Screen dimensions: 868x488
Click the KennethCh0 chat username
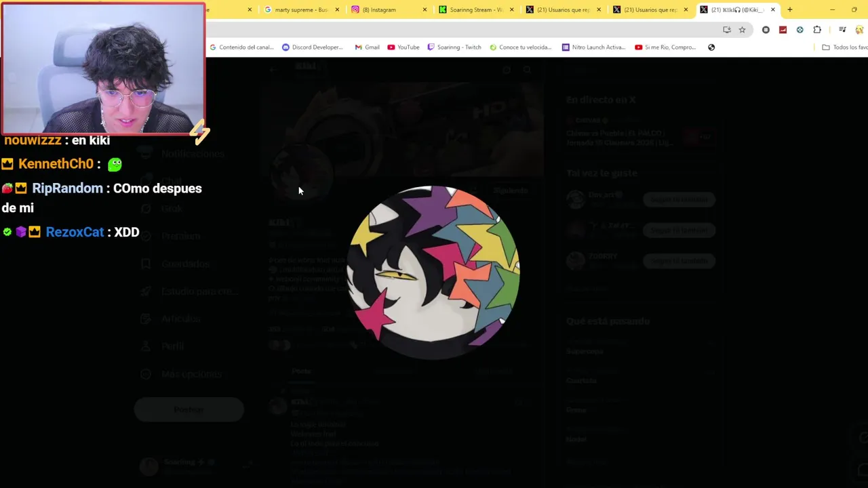click(x=56, y=164)
